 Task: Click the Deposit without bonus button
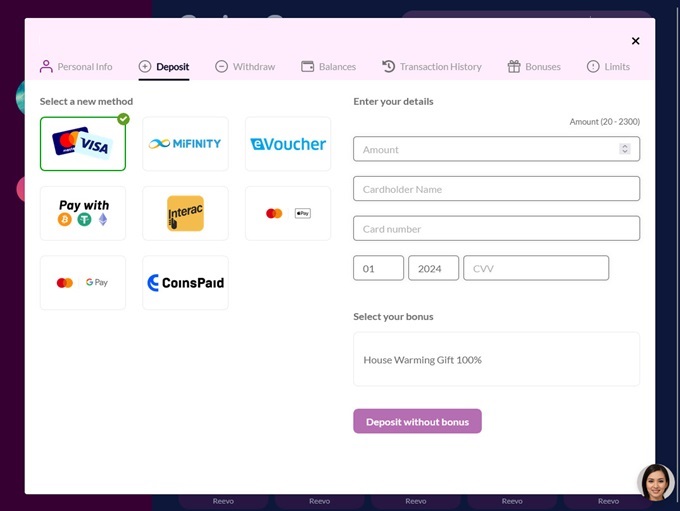pos(417,422)
